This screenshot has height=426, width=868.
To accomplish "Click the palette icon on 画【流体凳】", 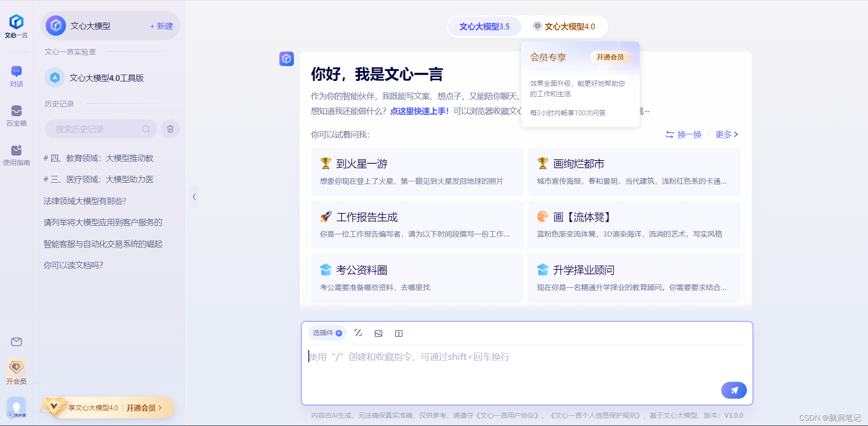I will point(543,217).
